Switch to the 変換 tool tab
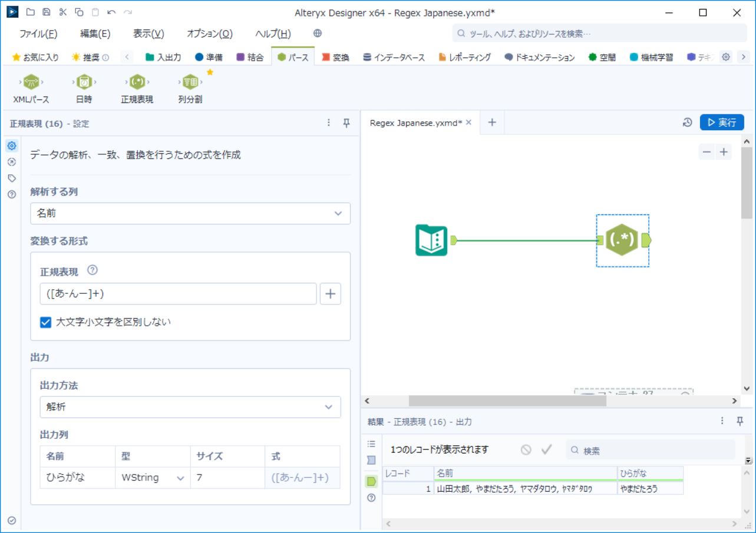756x533 pixels. (x=335, y=57)
